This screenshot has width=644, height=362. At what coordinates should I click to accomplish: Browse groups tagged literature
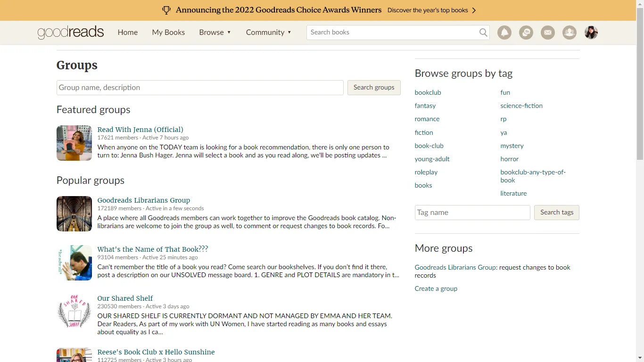click(x=513, y=193)
